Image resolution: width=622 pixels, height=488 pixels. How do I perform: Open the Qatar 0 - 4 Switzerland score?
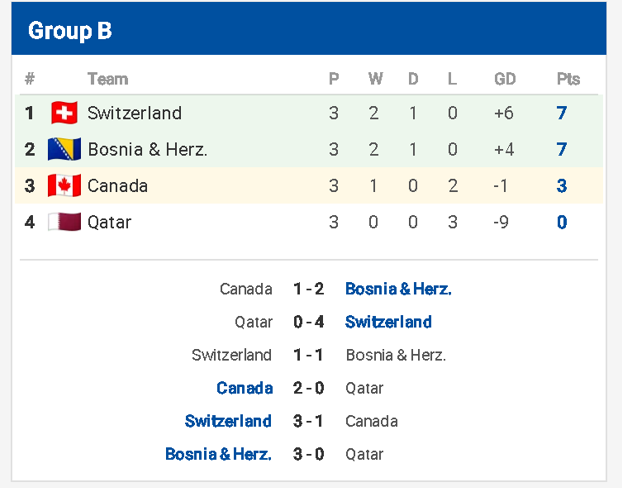point(309,322)
